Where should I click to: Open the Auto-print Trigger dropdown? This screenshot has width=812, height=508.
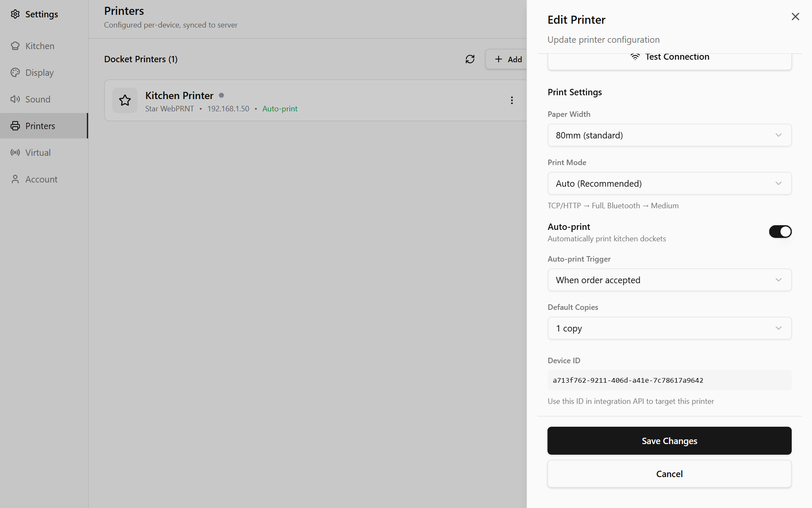669,280
